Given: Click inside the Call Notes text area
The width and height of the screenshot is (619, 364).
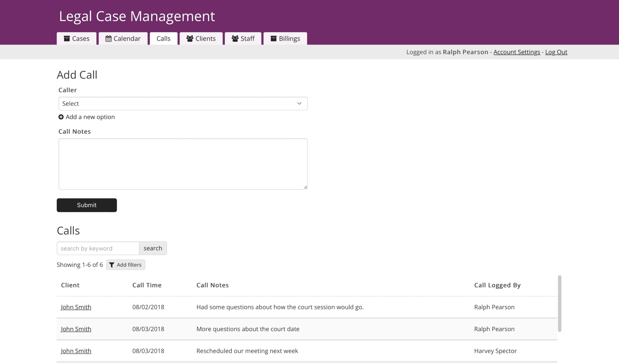Looking at the screenshot, I should tap(183, 163).
